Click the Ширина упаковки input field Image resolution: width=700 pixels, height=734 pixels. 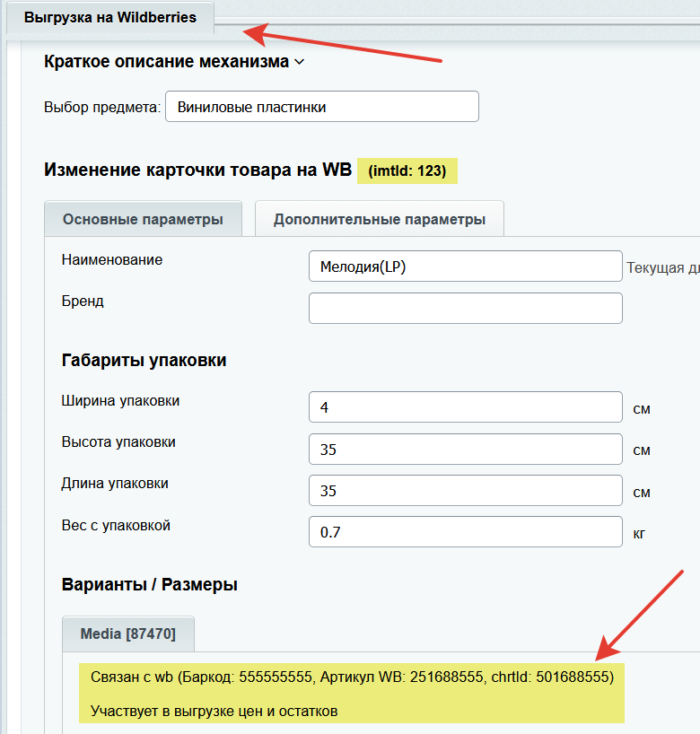pos(465,407)
